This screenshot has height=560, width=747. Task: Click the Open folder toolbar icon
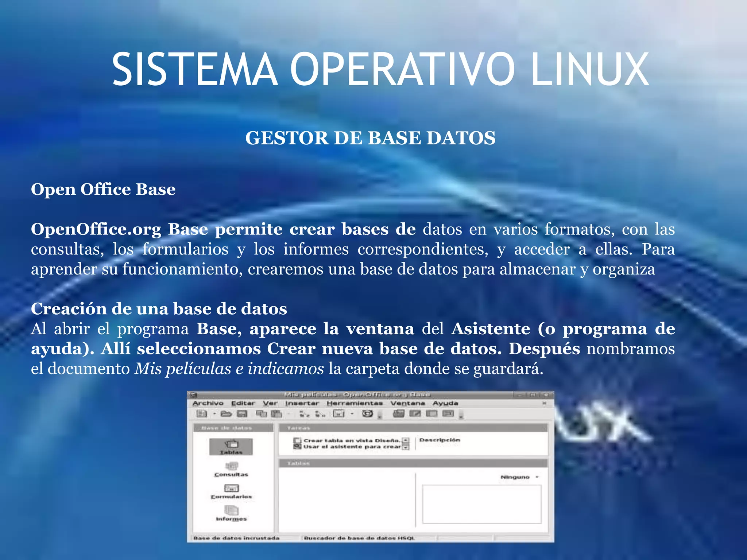pyautogui.click(x=226, y=413)
